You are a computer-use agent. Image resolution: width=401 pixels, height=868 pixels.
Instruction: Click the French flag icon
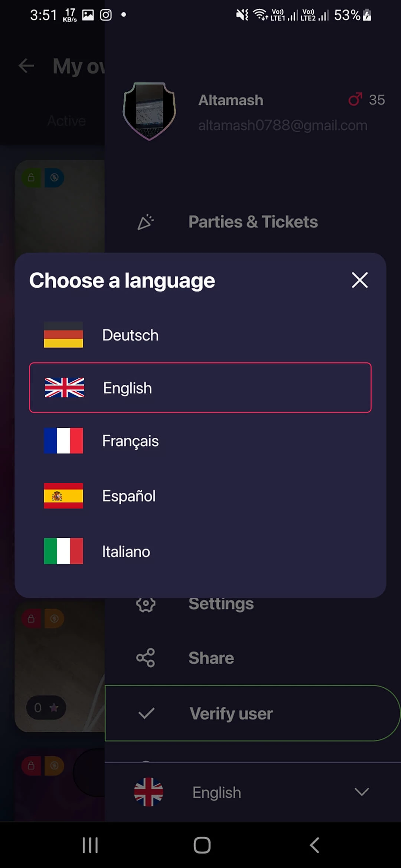point(63,441)
